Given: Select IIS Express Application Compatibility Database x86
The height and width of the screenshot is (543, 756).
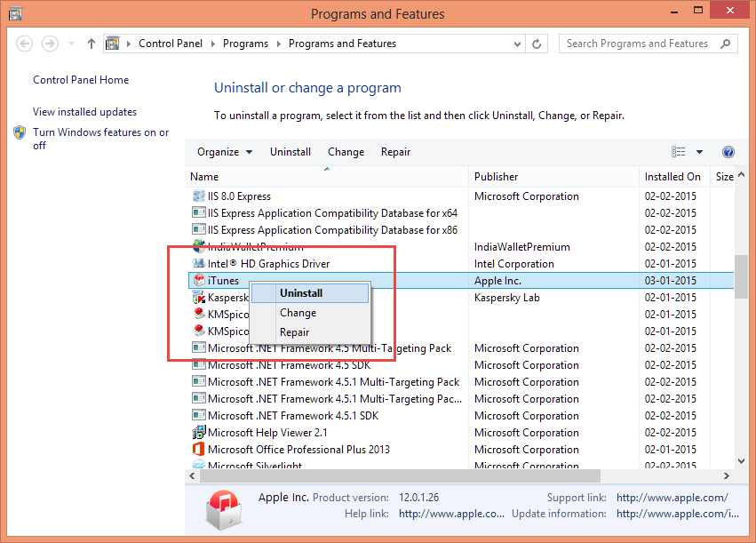Looking at the screenshot, I should pyautogui.click(x=461, y=229).
